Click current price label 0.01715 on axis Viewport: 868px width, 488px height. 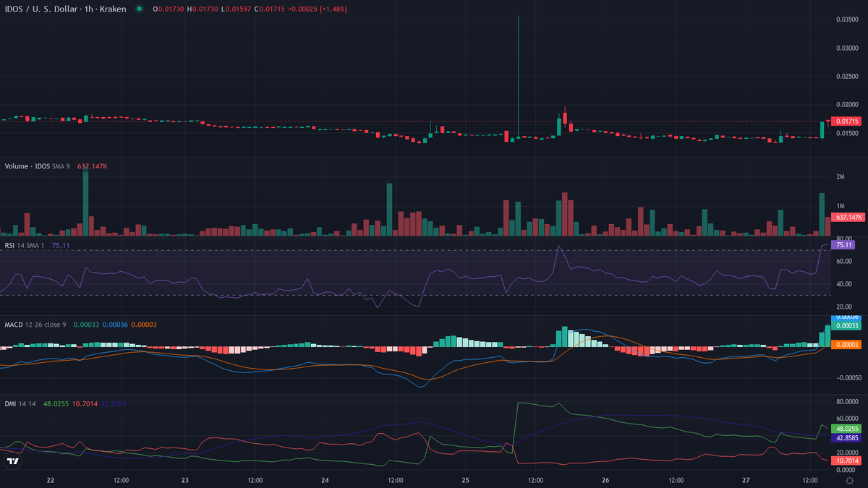pyautogui.click(x=846, y=121)
